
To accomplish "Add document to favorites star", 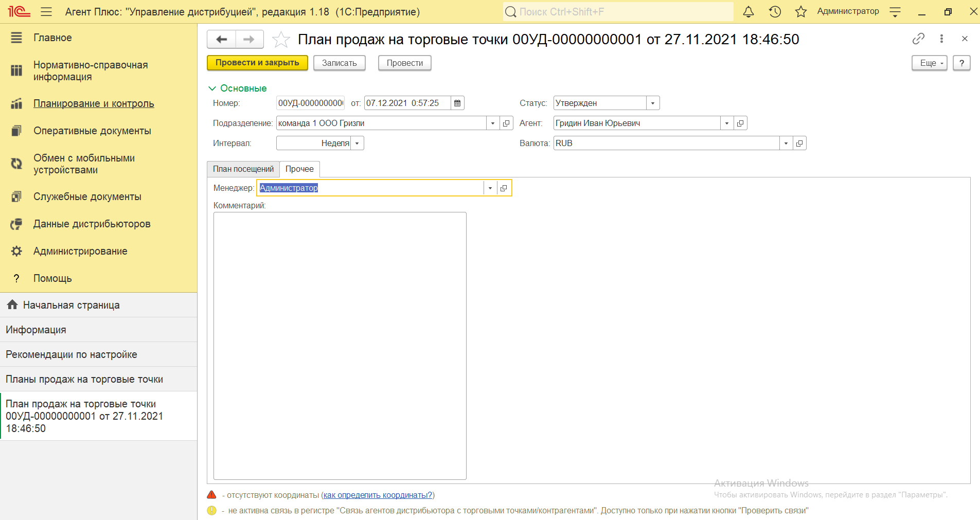I will coord(281,39).
